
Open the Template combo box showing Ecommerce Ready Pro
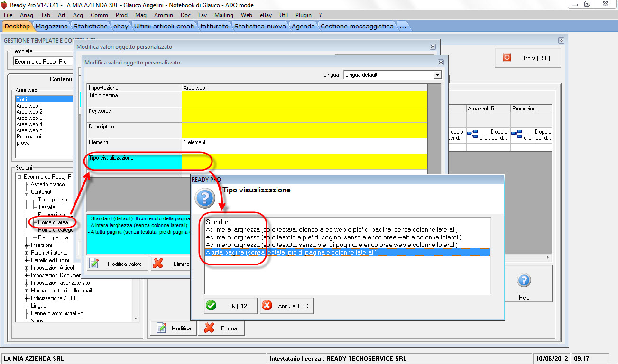(x=43, y=62)
